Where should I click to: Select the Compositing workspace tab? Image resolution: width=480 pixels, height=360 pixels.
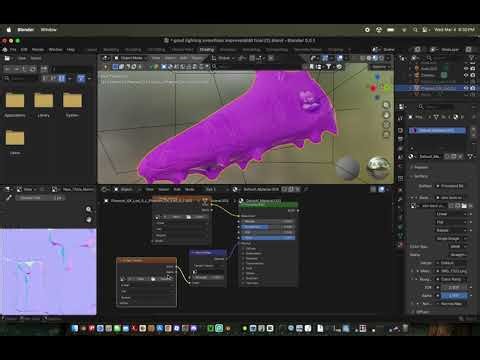[x=277, y=49]
